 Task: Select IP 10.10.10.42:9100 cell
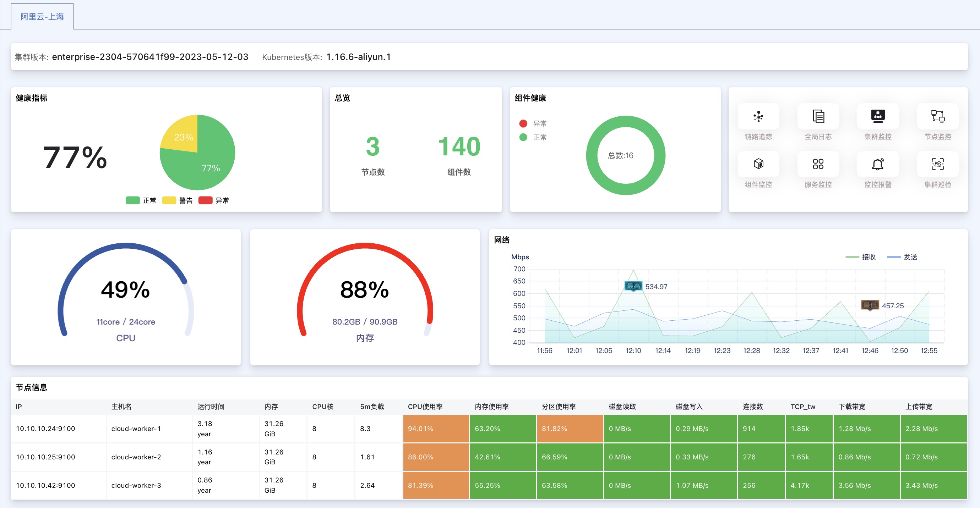tap(59, 485)
